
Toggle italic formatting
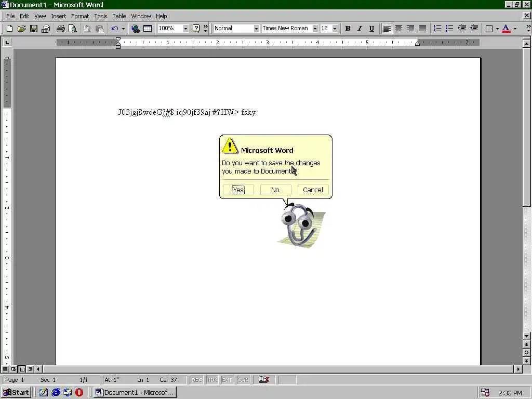click(x=360, y=29)
